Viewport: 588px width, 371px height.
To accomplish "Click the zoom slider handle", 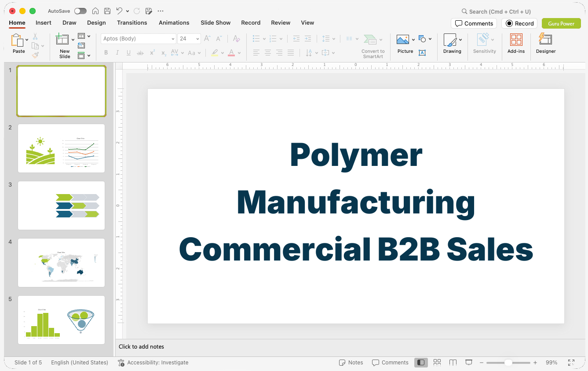I will [508, 363].
